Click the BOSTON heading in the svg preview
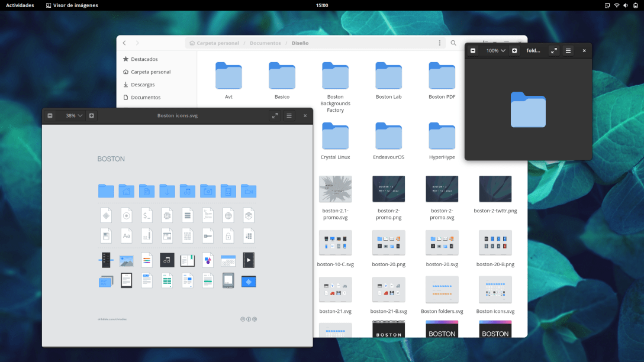The width and height of the screenshot is (644, 362). pyautogui.click(x=111, y=159)
